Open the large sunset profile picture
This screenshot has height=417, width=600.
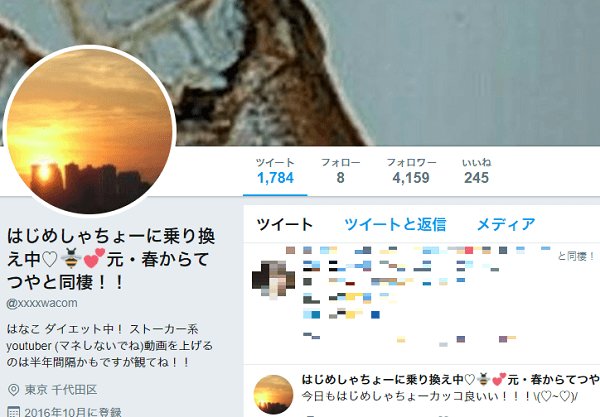point(89,131)
